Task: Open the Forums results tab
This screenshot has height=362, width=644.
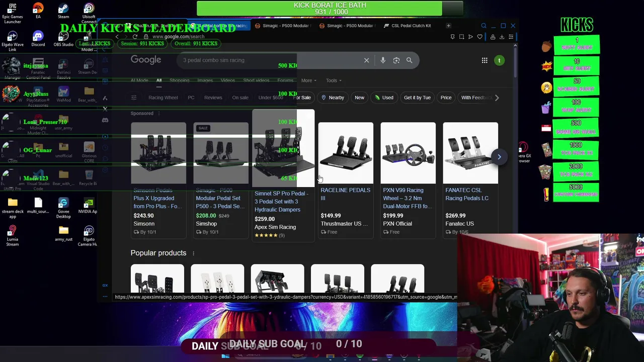Action: tap(285, 80)
